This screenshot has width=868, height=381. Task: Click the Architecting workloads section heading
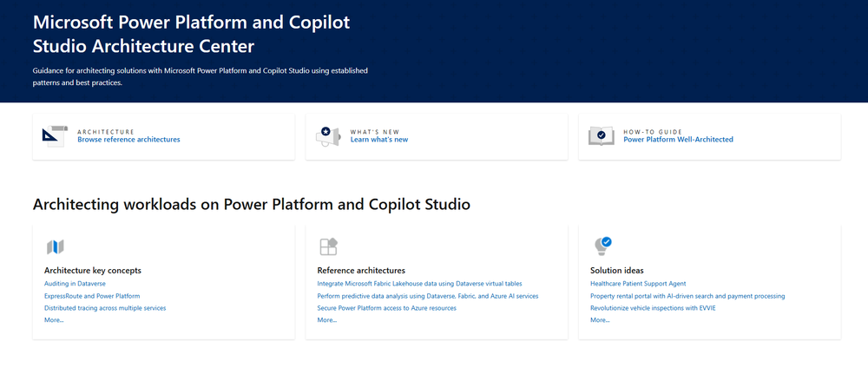pyautogui.click(x=252, y=204)
